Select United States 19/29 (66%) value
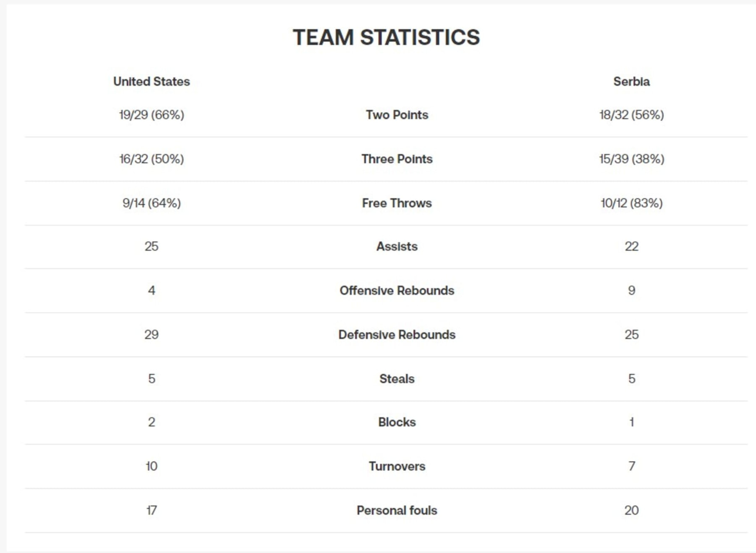The image size is (756, 553). 151,115
